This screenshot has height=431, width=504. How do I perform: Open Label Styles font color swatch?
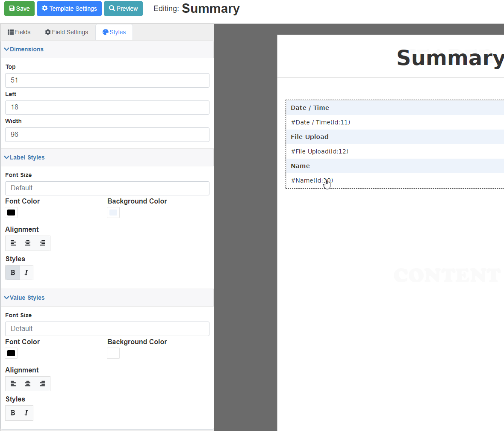[11, 213]
